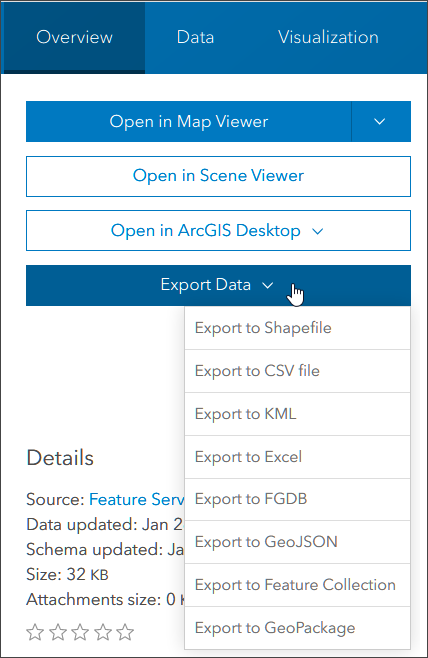428x658 pixels.
Task: Collapse the Export Data dropdown
Action: 218,285
